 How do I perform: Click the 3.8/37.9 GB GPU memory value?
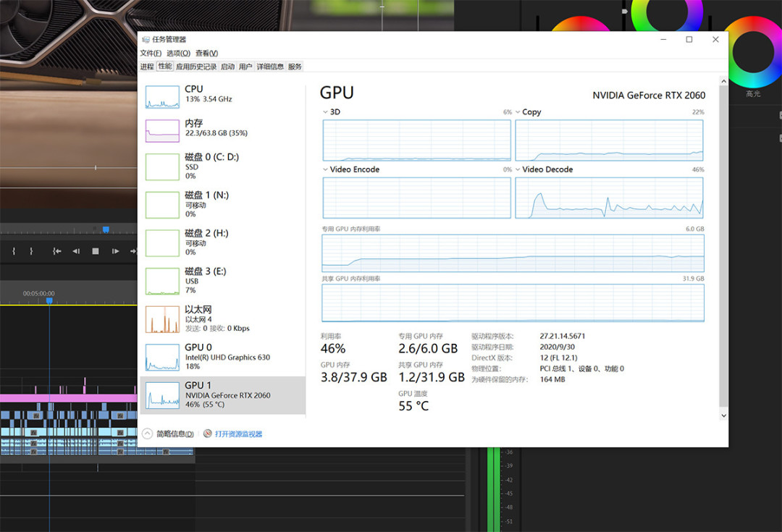click(353, 377)
